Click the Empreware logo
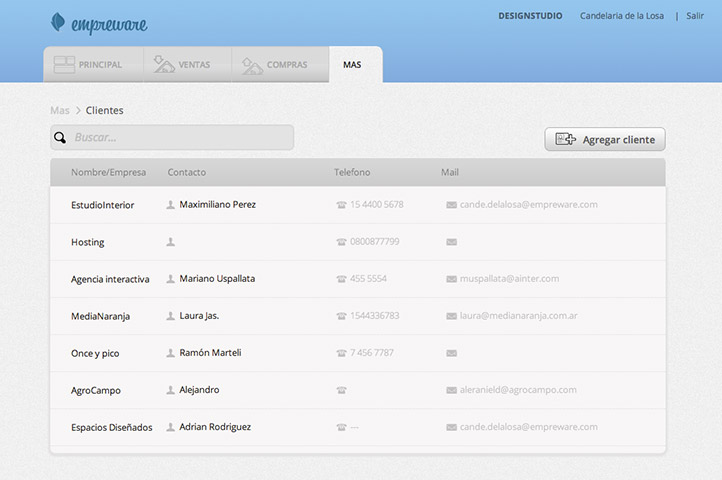Viewport: 722px width, 480px height. point(98,22)
